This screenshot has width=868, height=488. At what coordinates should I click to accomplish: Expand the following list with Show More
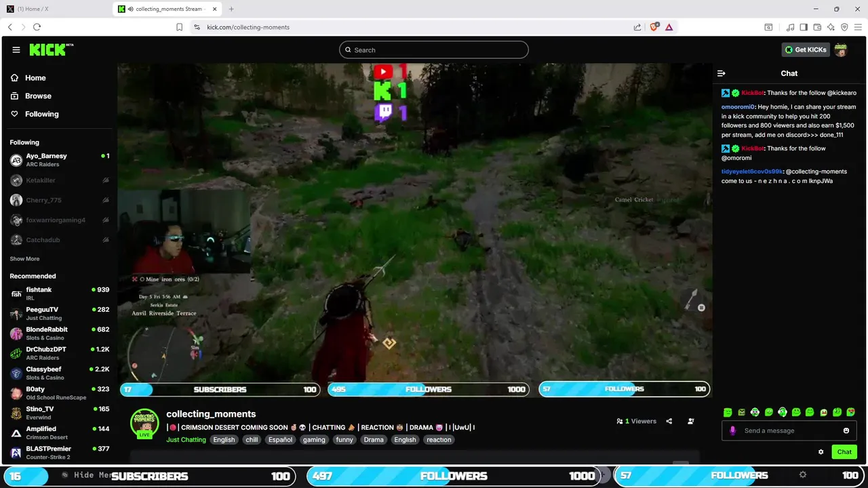click(x=24, y=259)
